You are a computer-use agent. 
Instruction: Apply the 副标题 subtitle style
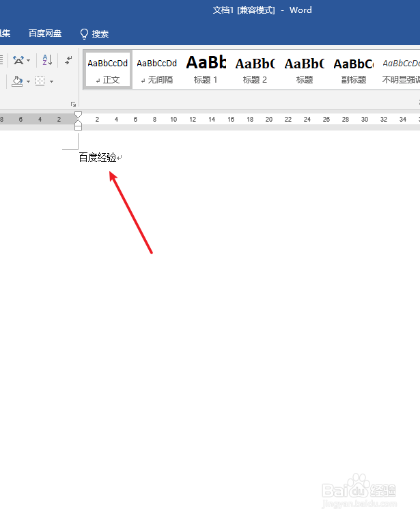coord(353,70)
